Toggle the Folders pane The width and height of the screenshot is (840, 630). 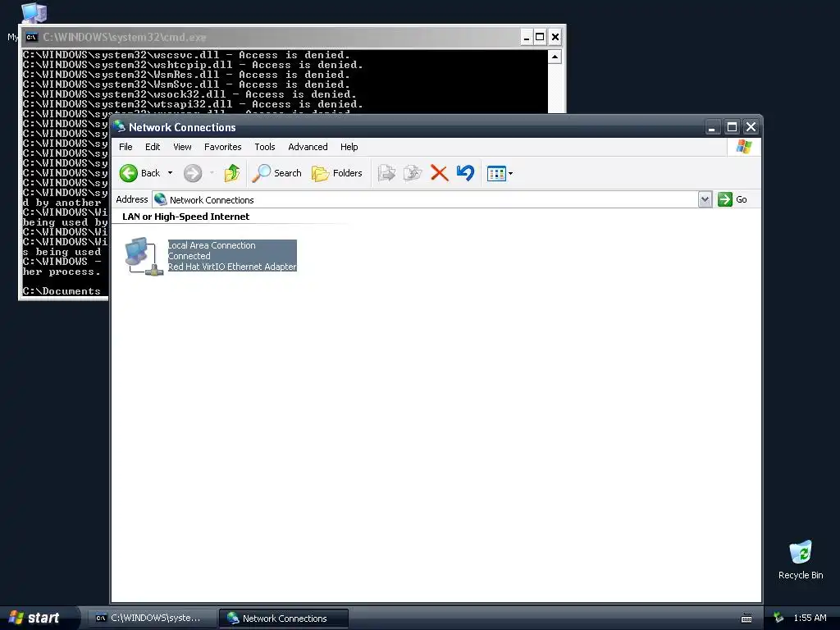tap(337, 173)
